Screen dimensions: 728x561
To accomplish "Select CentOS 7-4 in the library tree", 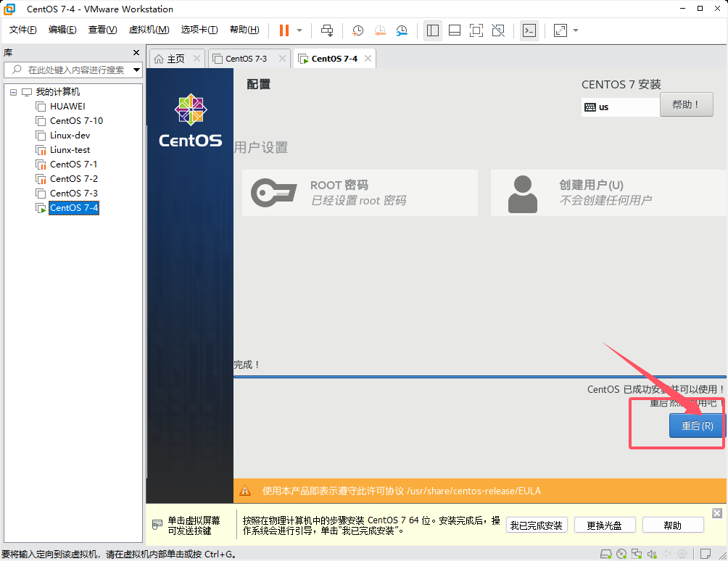I will click(73, 208).
